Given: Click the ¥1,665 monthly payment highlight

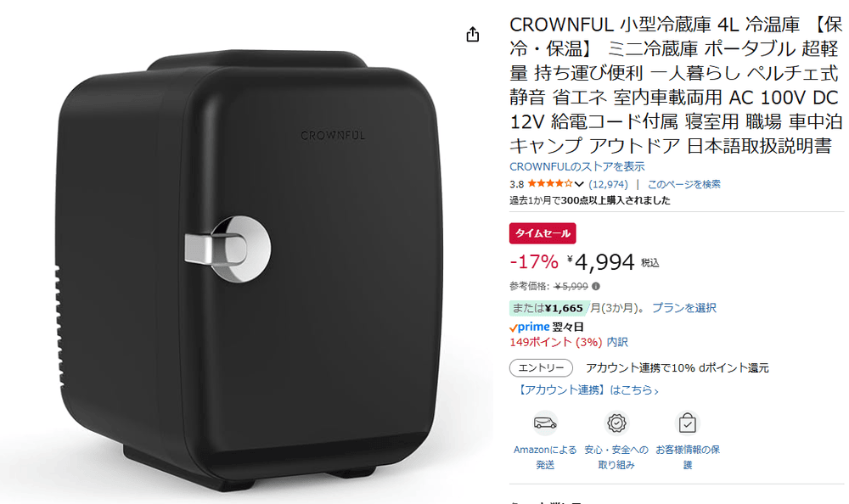Looking at the screenshot, I should tap(548, 308).
